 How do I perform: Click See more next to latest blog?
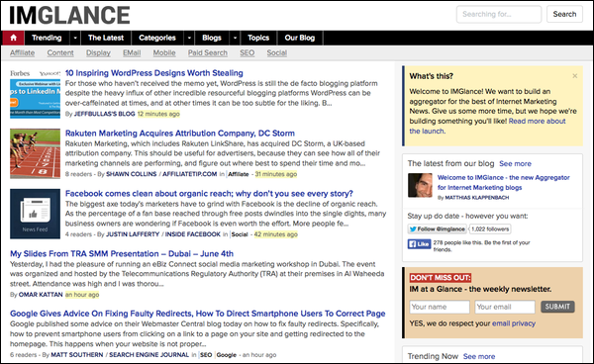[x=515, y=164]
